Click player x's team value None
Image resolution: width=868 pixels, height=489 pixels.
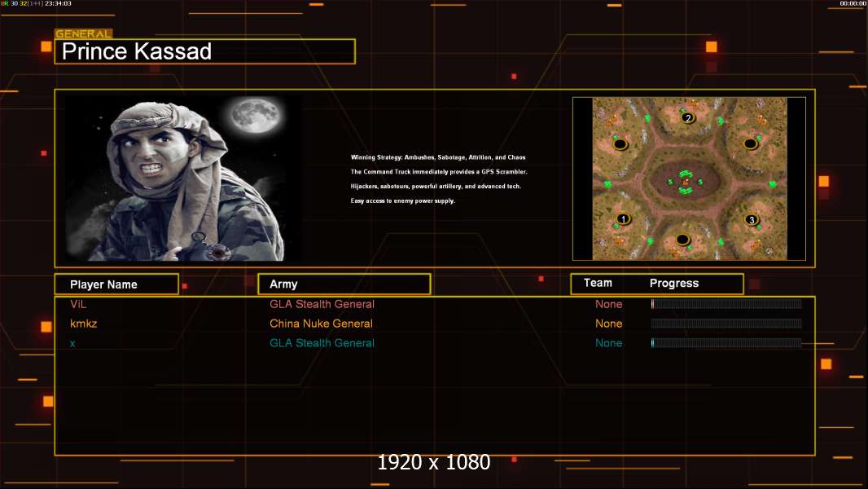[x=608, y=343]
